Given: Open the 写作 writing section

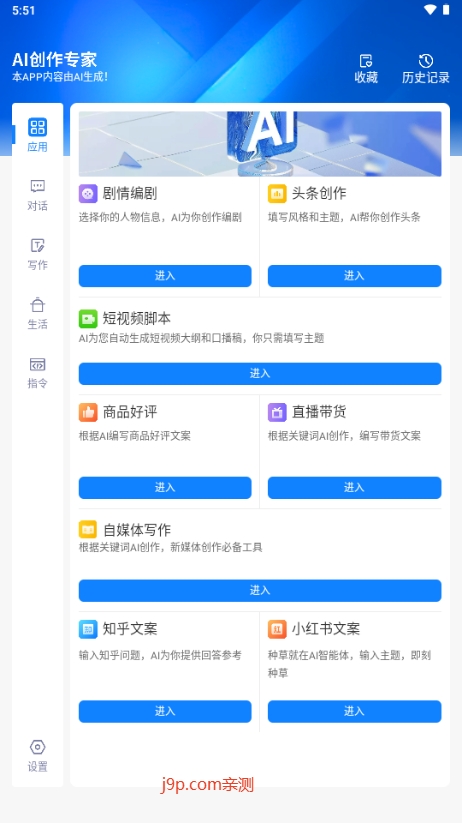Looking at the screenshot, I should pyautogui.click(x=37, y=254).
